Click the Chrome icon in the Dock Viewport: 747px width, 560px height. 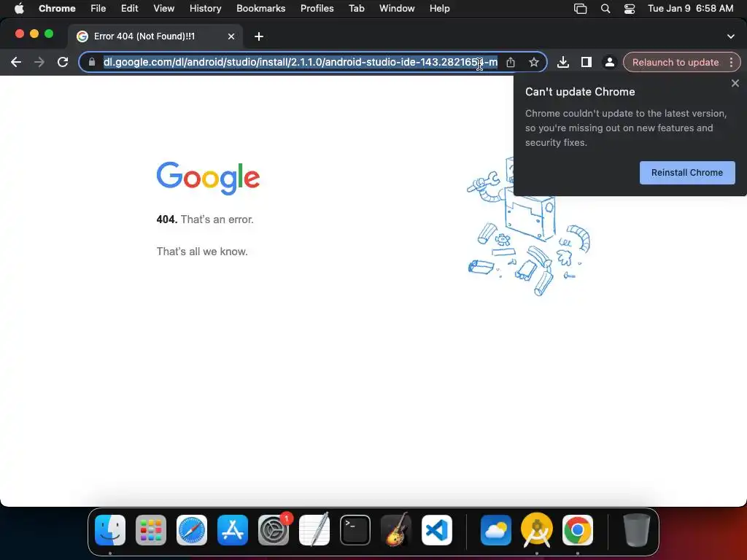click(x=578, y=530)
